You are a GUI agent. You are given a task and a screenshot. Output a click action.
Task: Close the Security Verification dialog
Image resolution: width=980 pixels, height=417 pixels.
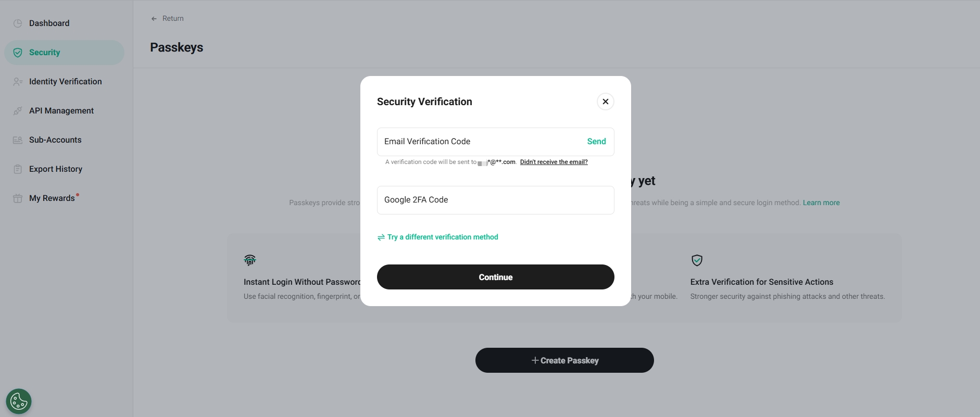605,102
